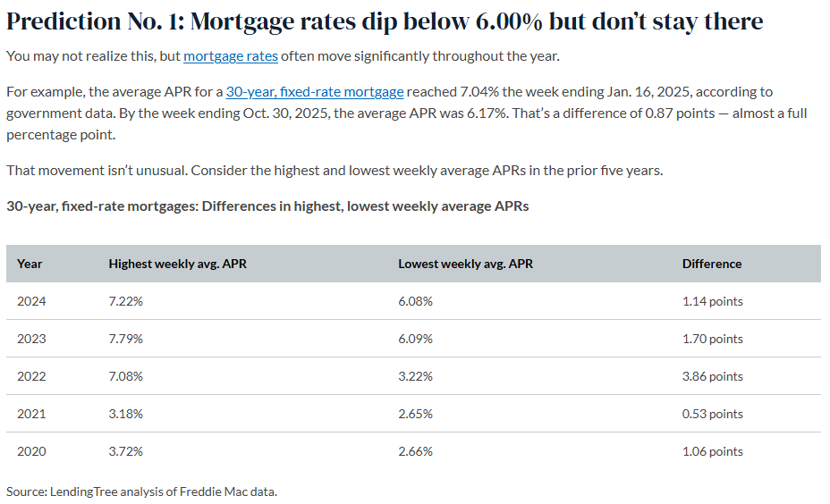Select the "Highest weekly avg. APR" header
The height and width of the screenshot is (504, 830).
coord(176,264)
